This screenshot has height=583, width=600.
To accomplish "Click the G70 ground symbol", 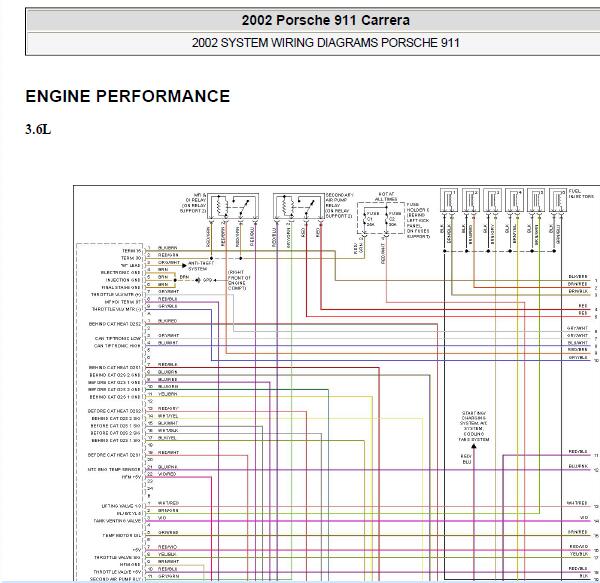I will (198, 280).
